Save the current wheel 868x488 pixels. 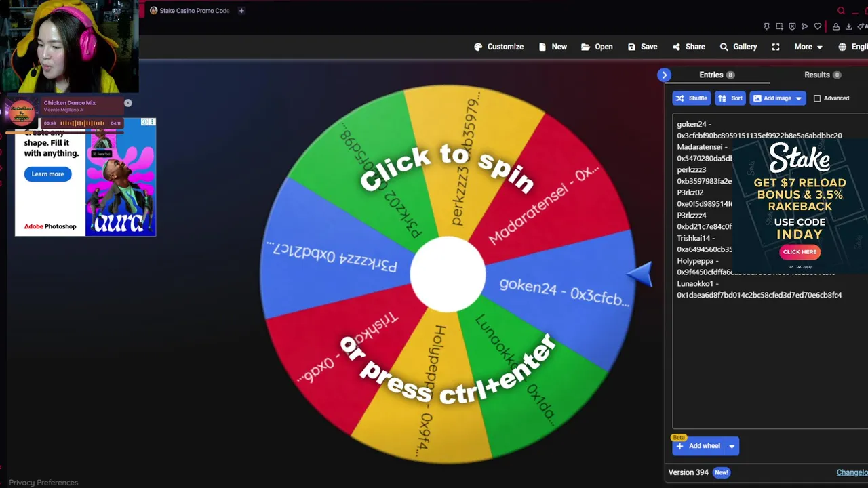(642, 47)
